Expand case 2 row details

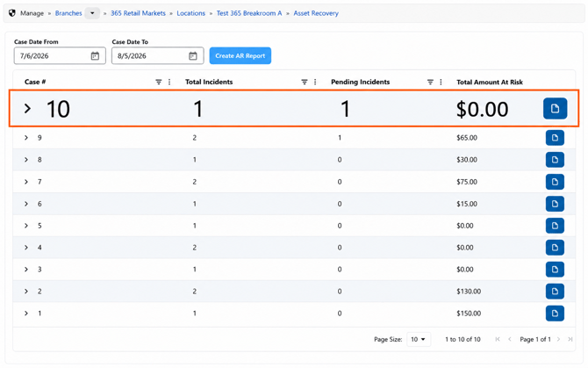click(26, 291)
